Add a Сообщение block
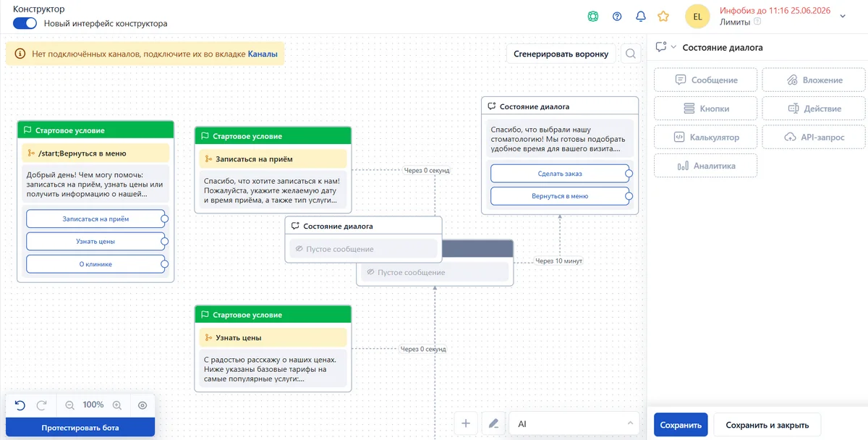 point(706,80)
